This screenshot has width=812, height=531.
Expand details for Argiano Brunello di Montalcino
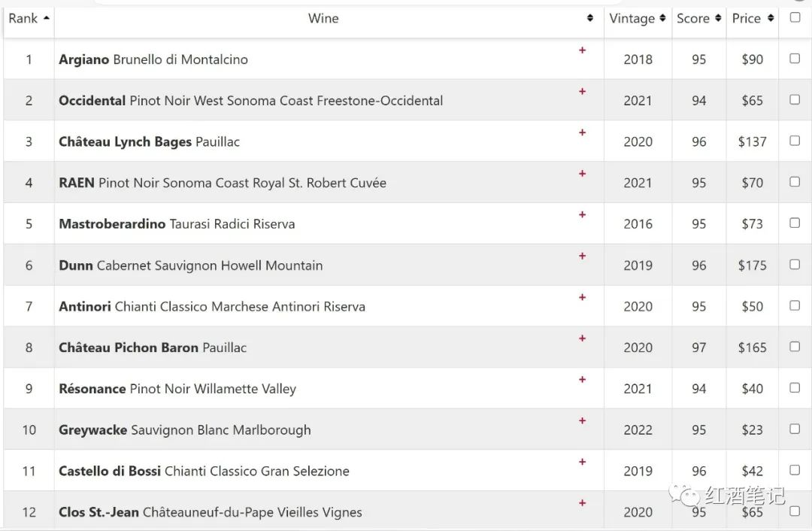click(x=582, y=50)
